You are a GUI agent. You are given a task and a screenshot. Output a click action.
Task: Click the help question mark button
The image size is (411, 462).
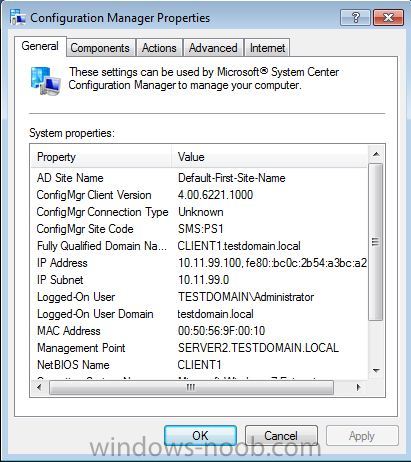pyautogui.click(x=355, y=17)
